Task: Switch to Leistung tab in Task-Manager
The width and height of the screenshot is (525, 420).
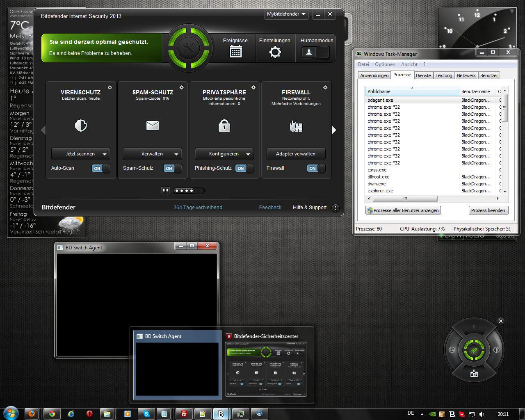Action: [444, 75]
